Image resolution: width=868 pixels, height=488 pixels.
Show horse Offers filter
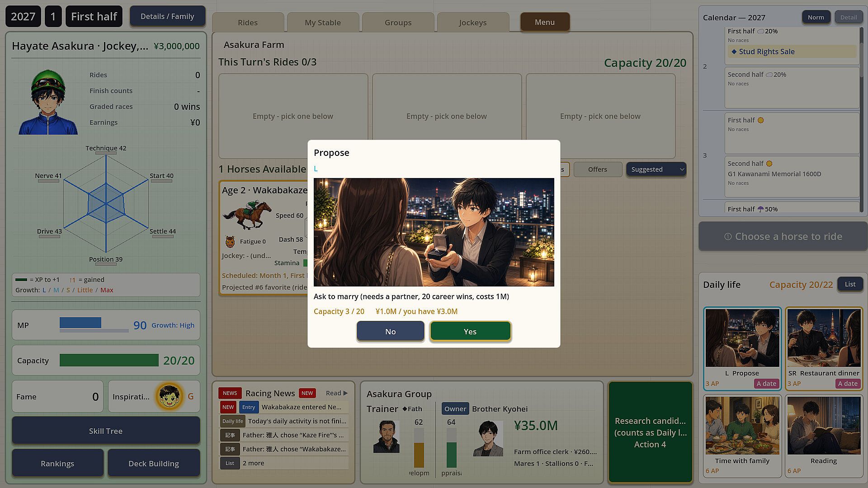pos(598,169)
